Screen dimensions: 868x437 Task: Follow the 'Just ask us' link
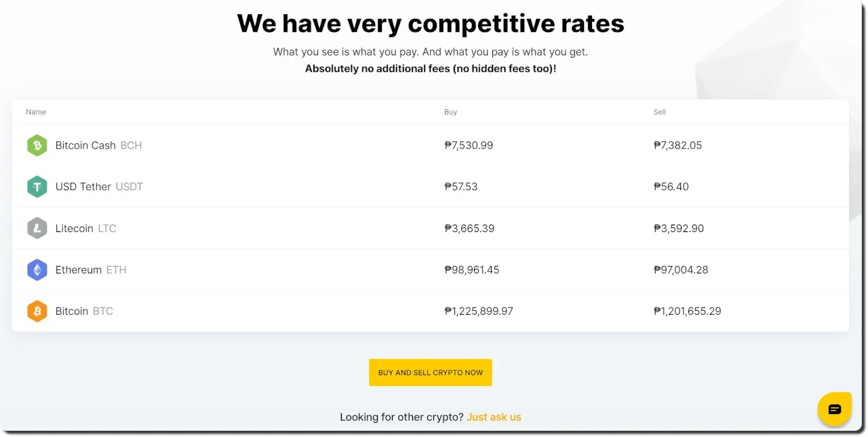point(494,417)
